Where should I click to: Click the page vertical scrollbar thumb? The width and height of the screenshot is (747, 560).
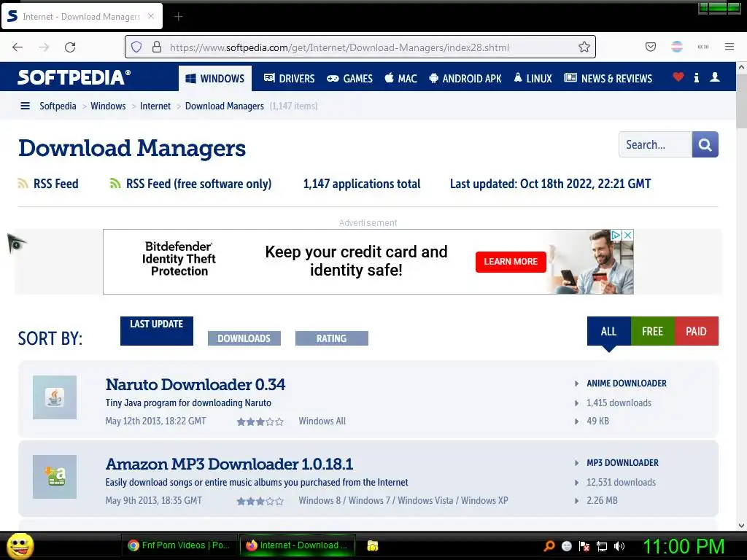[741, 101]
